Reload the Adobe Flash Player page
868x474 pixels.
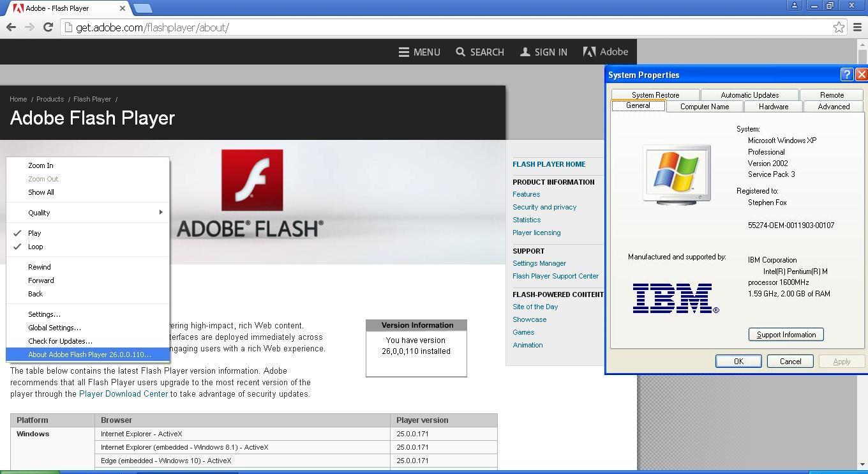48,27
